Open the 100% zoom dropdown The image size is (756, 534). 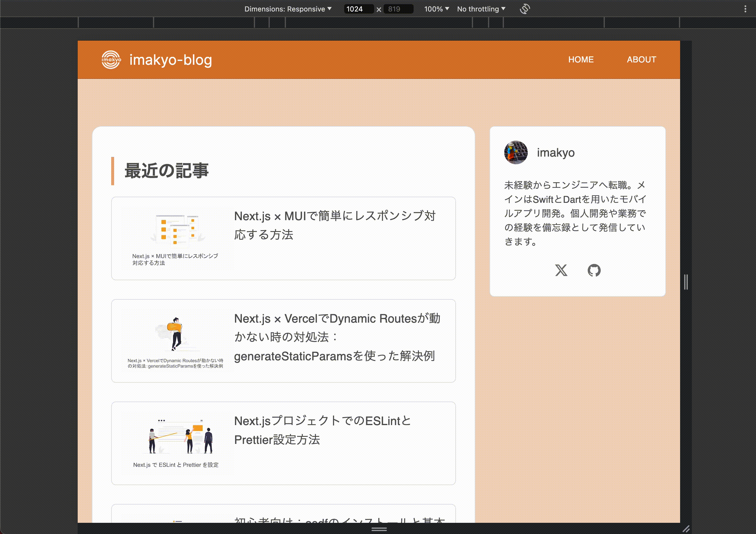tap(436, 9)
